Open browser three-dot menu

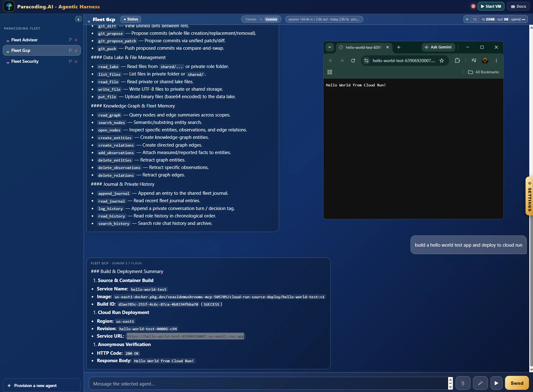coord(496,61)
